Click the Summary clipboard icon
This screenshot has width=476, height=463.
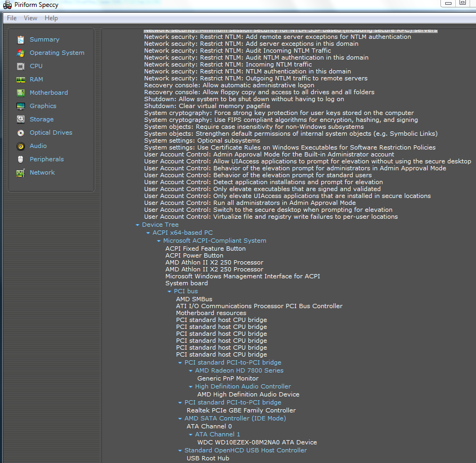pos(21,39)
